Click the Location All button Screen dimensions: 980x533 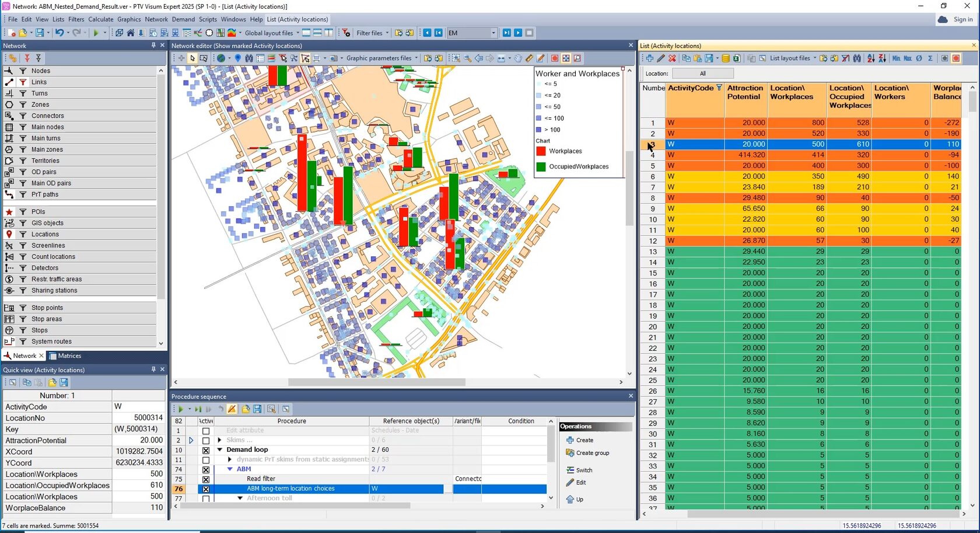click(x=702, y=74)
